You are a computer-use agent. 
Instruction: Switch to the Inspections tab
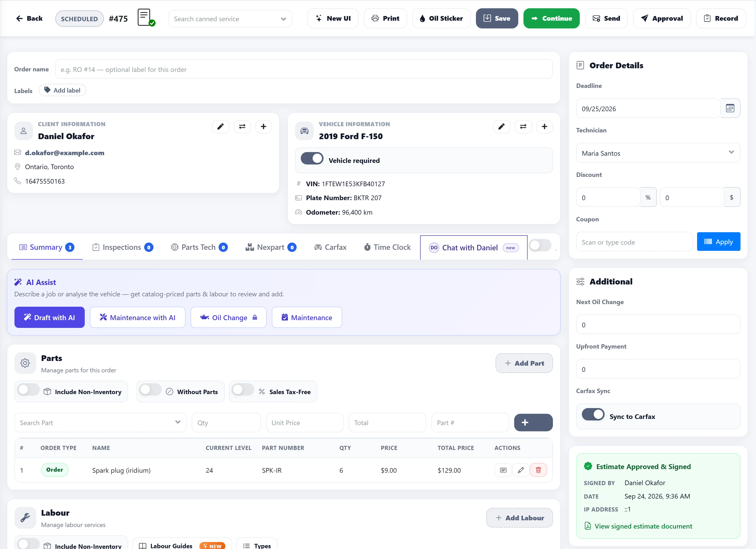(x=123, y=247)
